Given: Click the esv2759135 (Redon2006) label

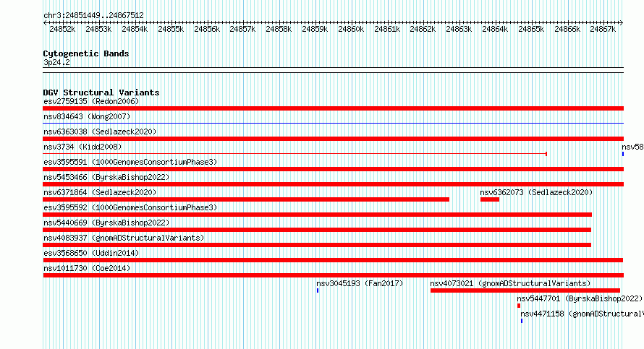Looking at the screenshot, I should [91, 101].
